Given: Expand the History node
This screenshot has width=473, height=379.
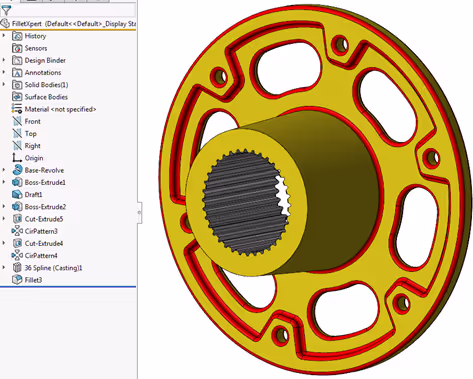Looking at the screenshot, I should (4, 36).
